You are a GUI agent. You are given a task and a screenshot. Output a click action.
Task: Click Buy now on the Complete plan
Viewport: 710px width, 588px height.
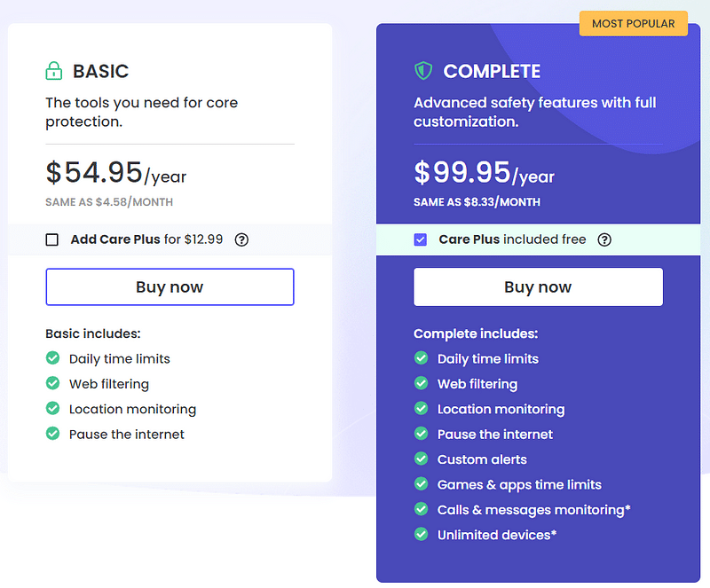click(538, 287)
